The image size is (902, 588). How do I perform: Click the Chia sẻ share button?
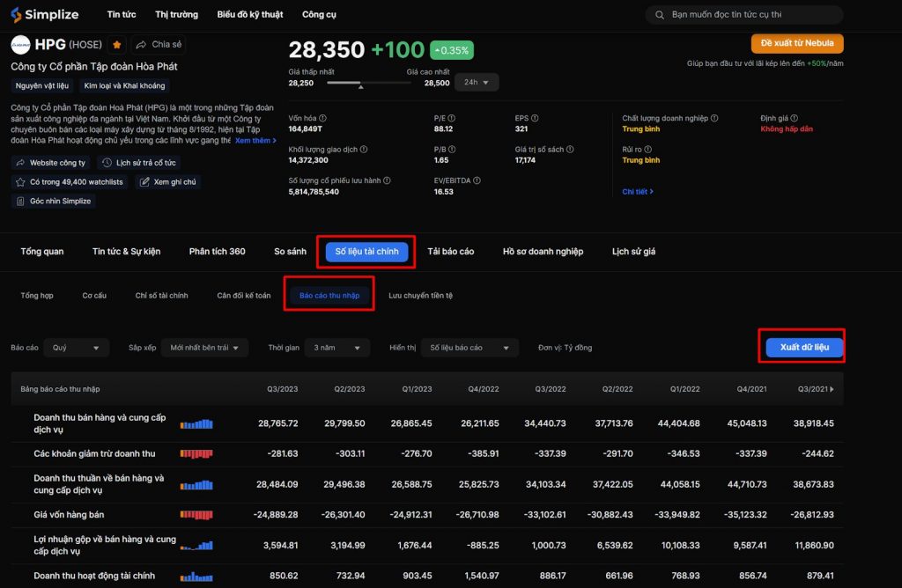(159, 45)
